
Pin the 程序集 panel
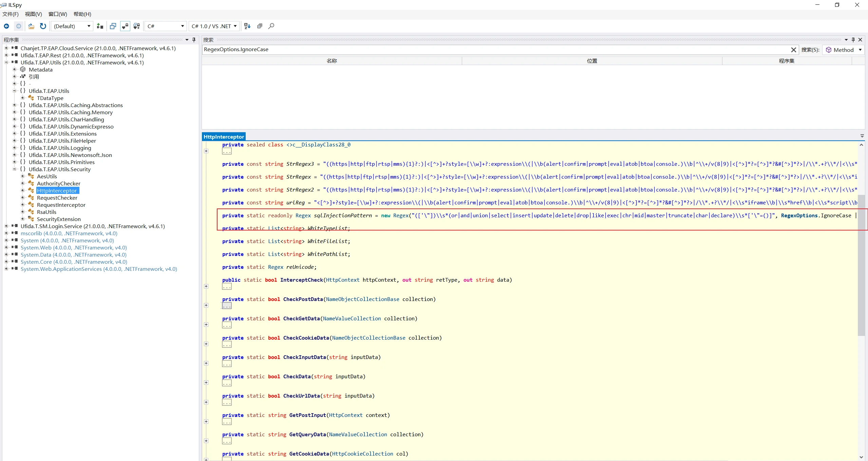[x=194, y=40]
